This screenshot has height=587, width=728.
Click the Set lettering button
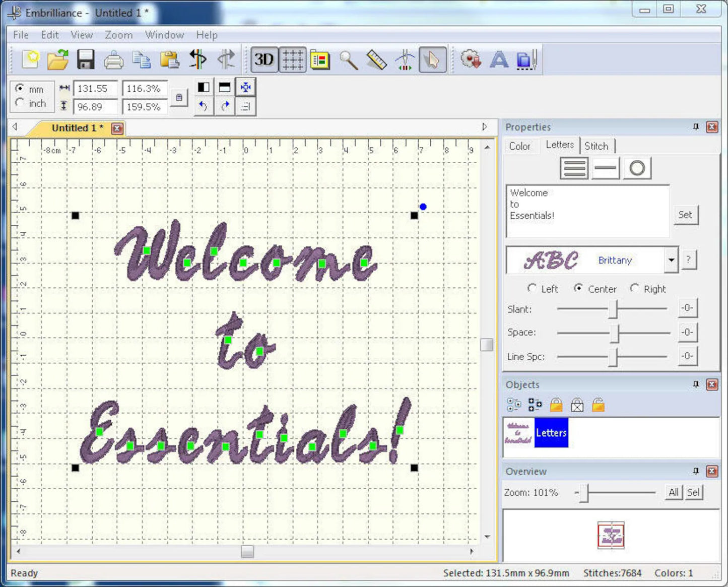[685, 214]
